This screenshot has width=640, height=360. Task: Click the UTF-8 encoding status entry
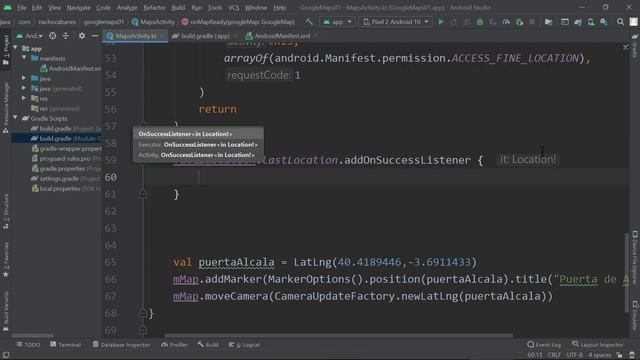[574, 355]
